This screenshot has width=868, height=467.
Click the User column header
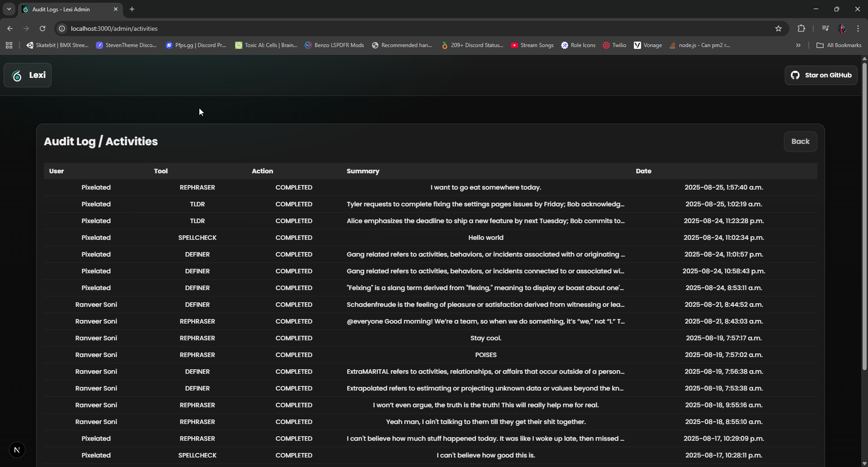(57, 171)
